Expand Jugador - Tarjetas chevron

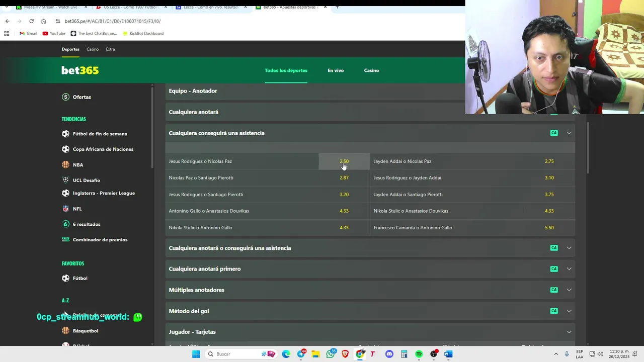pyautogui.click(x=569, y=332)
